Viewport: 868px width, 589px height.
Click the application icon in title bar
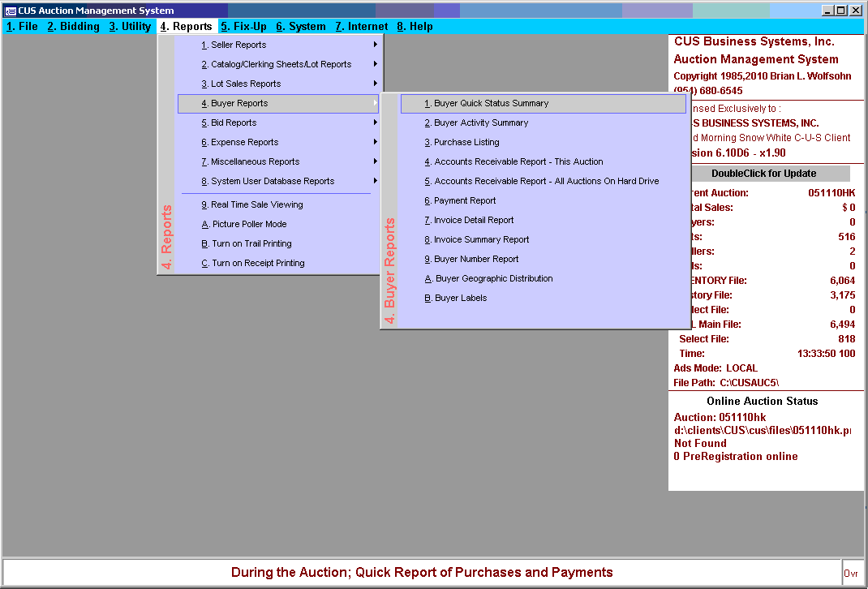(x=10, y=11)
